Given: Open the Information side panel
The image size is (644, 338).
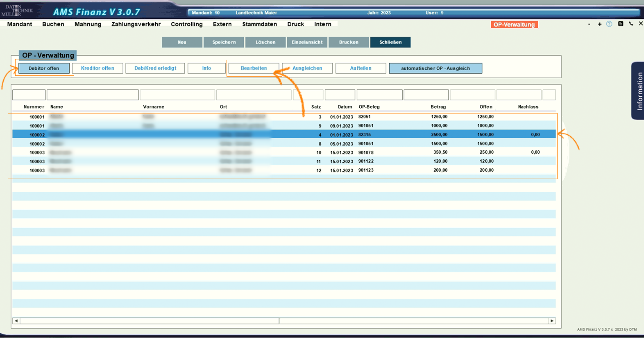Looking at the screenshot, I should tap(638, 91).
